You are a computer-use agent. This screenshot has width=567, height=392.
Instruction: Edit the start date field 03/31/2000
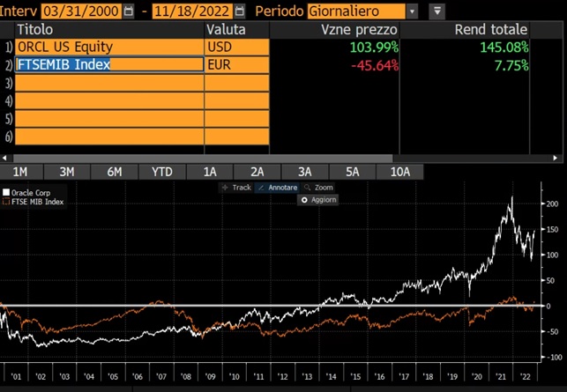coord(82,11)
